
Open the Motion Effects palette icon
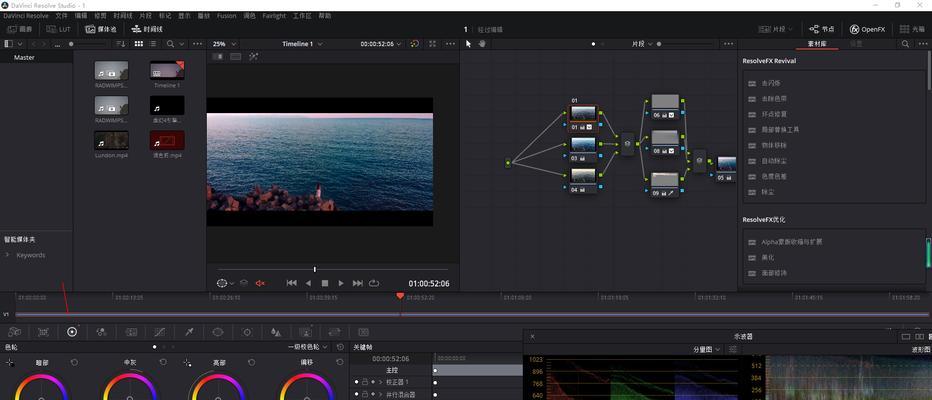[131, 332]
